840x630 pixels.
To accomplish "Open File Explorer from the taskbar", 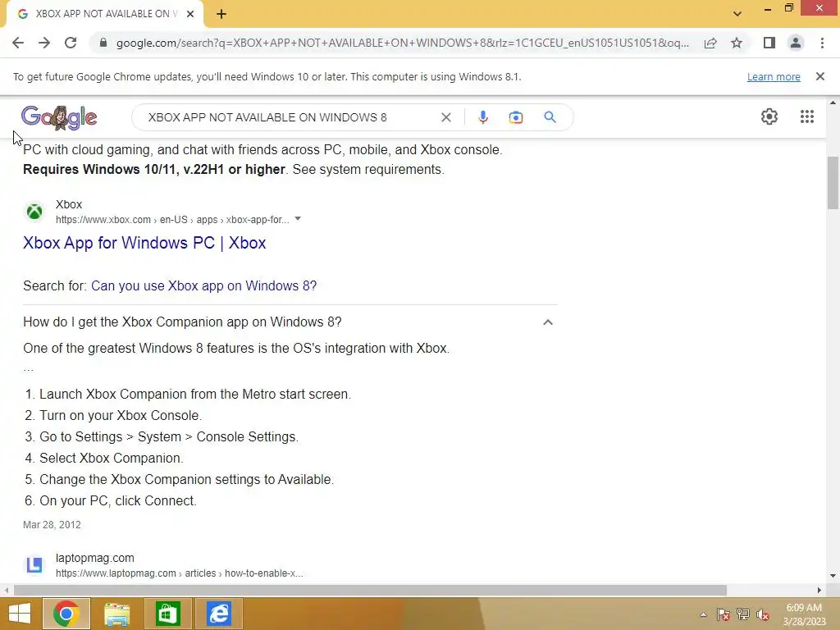I will [116, 614].
